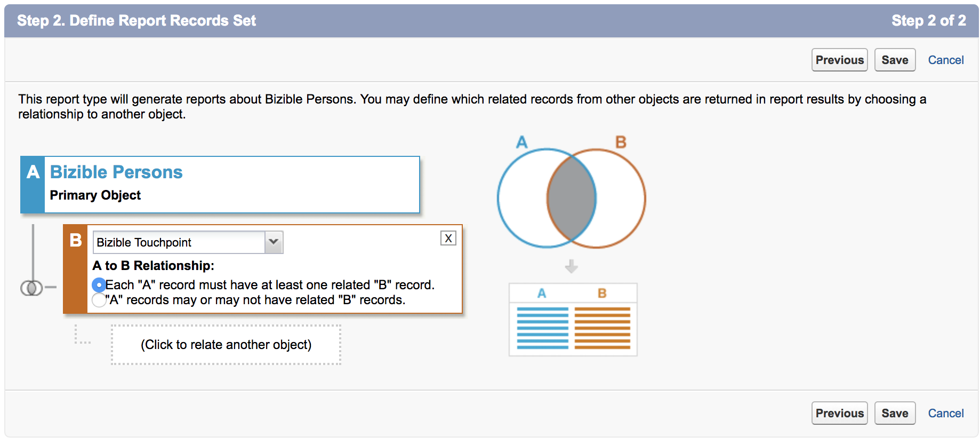Click the Venn diagram intersection area
Viewport: 980px width, 444px height.
click(x=572, y=198)
